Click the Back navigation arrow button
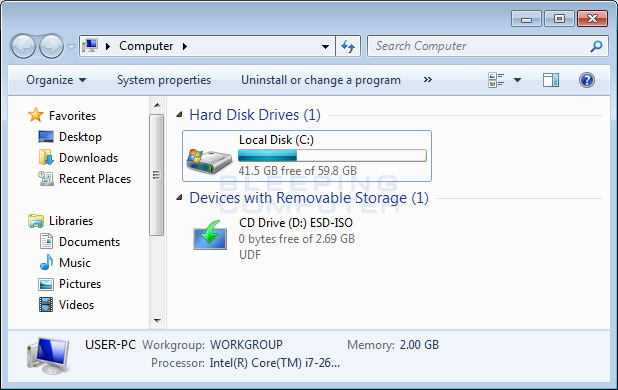Screen dimensions: 618x390 coord(23,46)
